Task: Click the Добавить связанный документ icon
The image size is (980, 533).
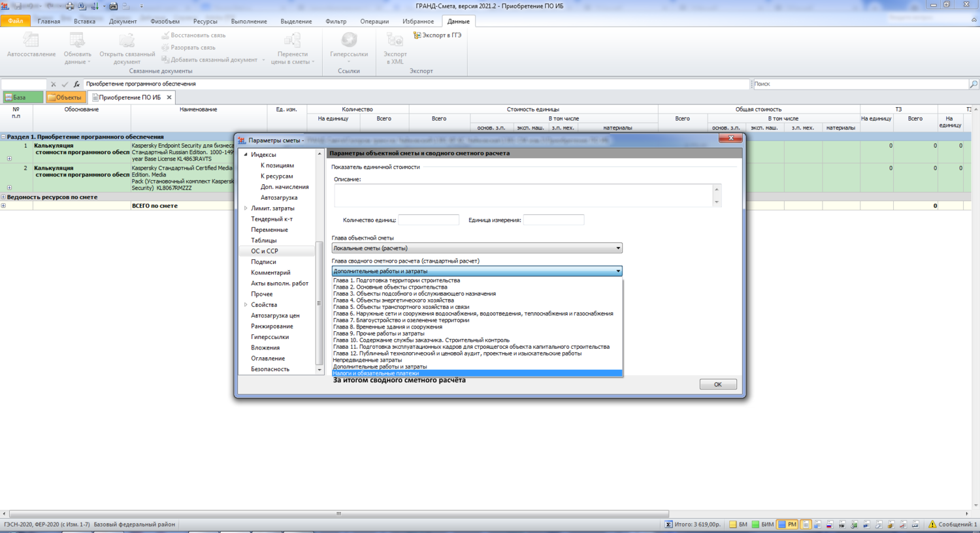Action: [165, 59]
